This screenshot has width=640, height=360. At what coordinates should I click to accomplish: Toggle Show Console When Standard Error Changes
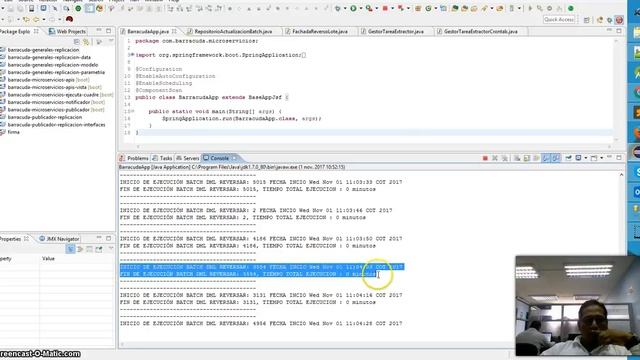[556, 158]
